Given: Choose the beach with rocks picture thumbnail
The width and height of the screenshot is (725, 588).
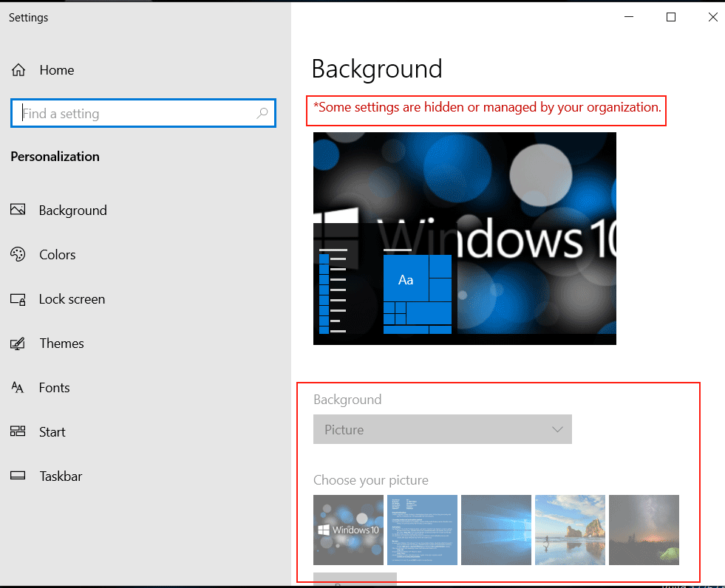Looking at the screenshot, I should 570,530.
